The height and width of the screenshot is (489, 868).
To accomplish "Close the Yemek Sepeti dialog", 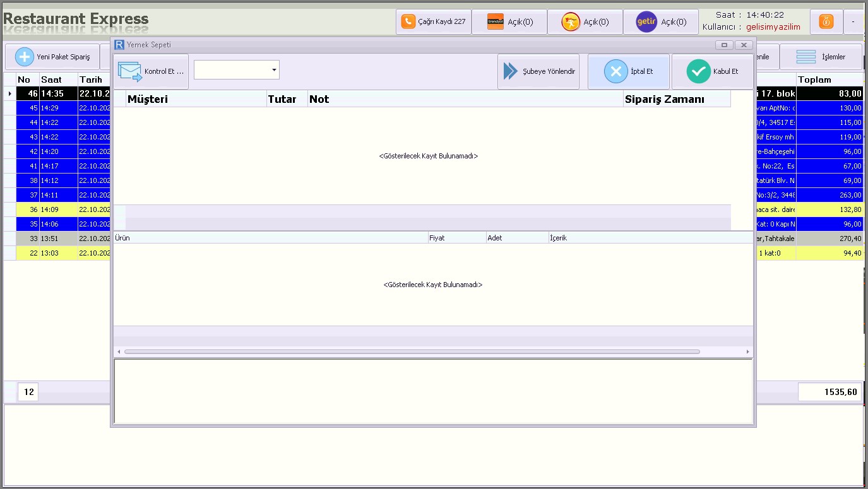I will (x=744, y=45).
